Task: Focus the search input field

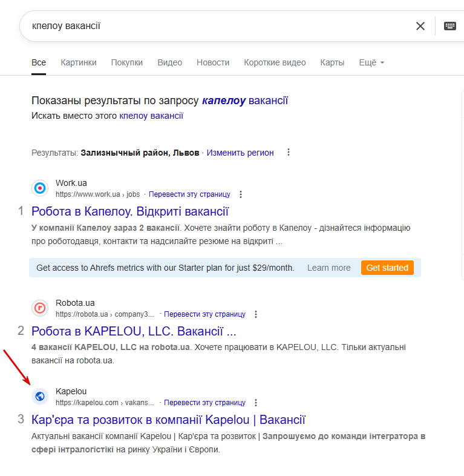Action: pos(218,26)
